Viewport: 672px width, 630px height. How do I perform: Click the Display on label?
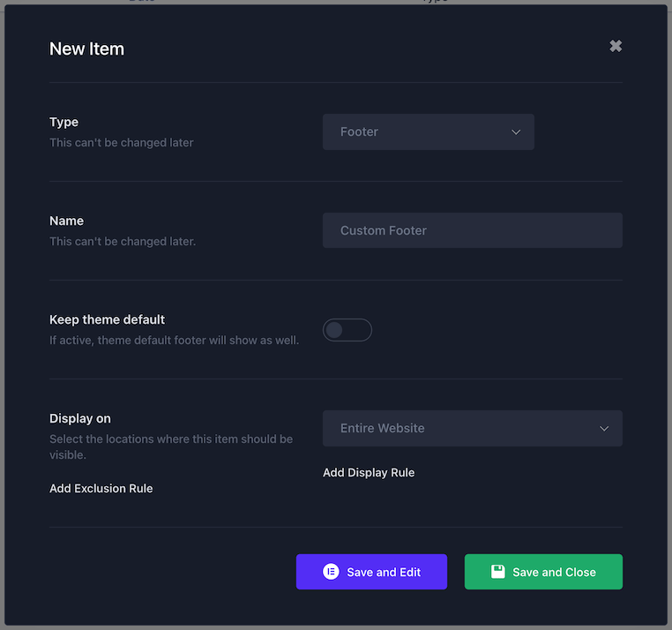80,418
